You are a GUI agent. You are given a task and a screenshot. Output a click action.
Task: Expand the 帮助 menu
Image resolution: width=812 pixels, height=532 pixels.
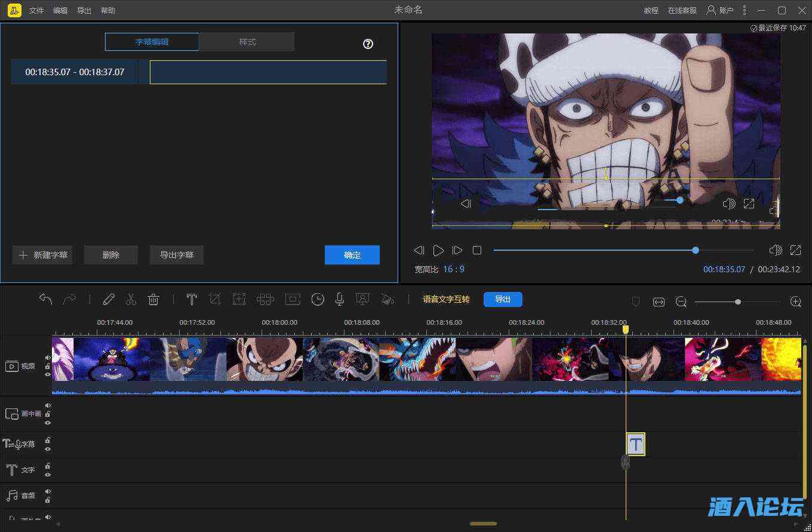coord(108,10)
